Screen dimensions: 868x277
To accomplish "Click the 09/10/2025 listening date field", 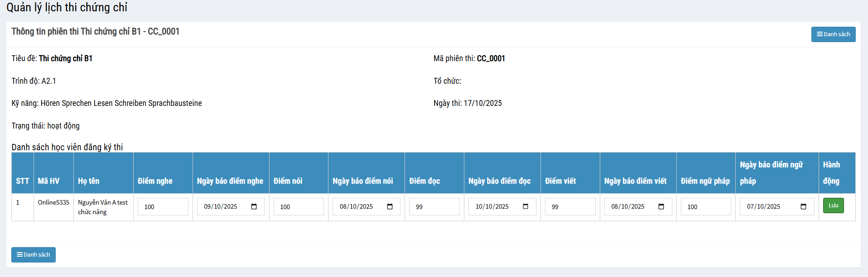I will pyautogui.click(x=221, y=207).
